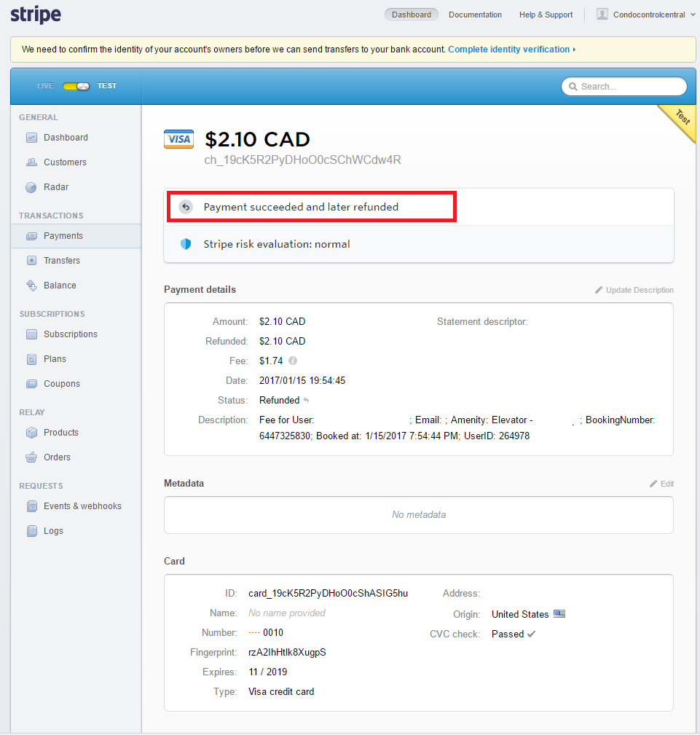
Task: Click the pencil icon by Metadata Edit
Action: (653, 484)
